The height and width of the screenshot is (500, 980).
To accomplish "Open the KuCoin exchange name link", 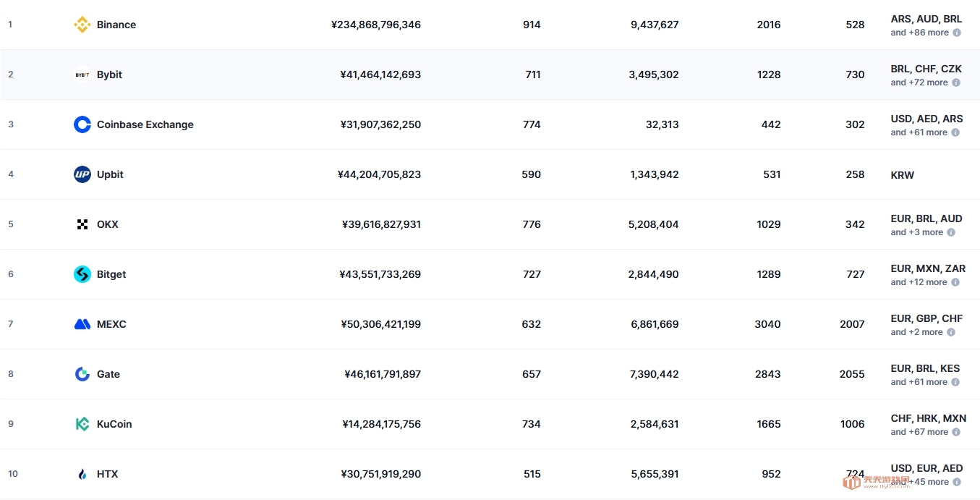I will (114, 424).
